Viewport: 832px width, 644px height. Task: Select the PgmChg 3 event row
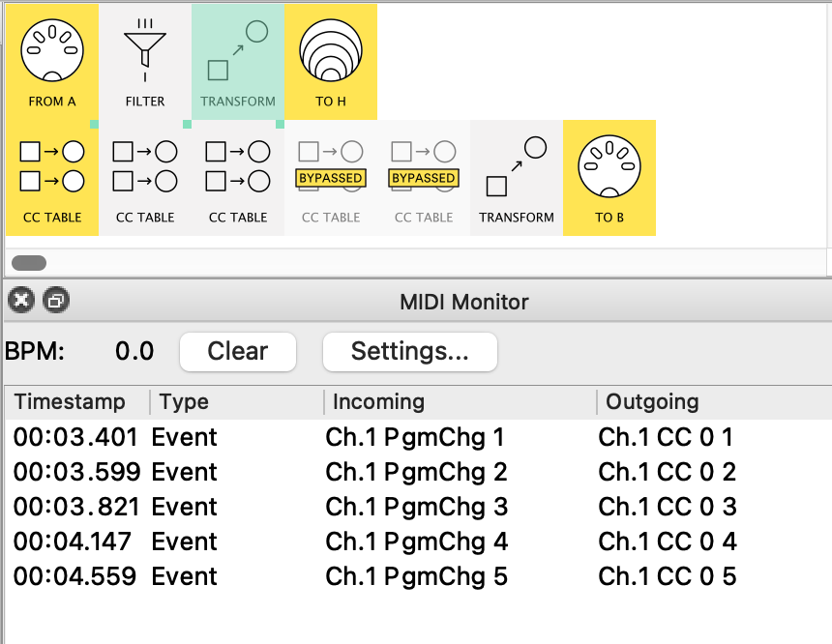point(416,507)
